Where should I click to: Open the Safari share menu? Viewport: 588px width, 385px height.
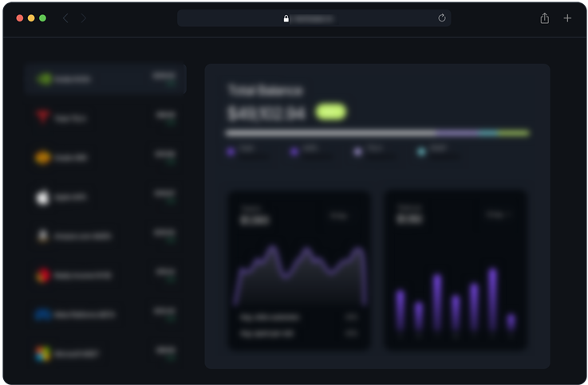544,18
